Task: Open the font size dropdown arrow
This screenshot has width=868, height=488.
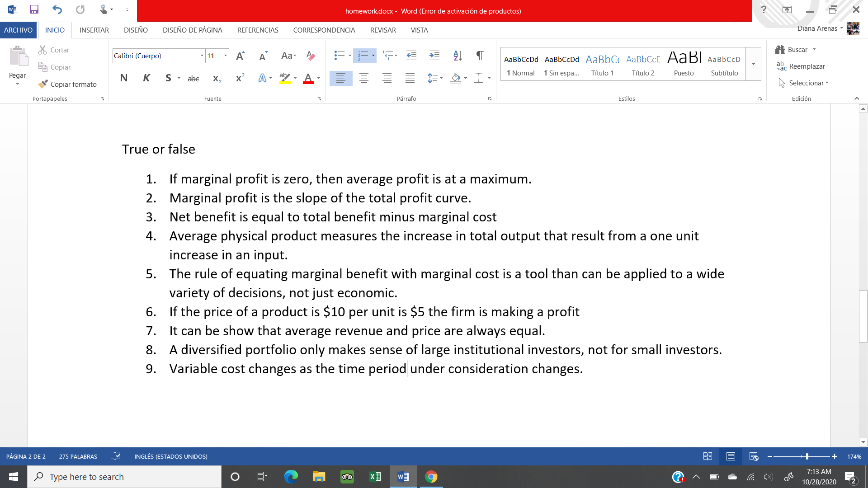Action: [x=225, y=56]
